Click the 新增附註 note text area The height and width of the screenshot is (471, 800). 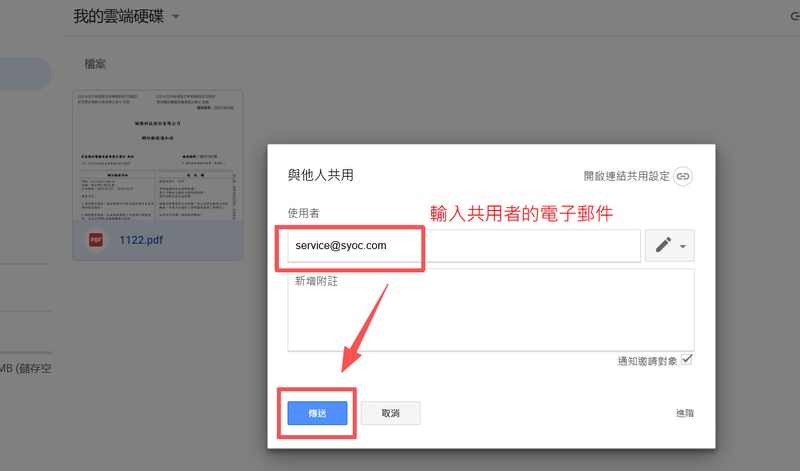(491, 310)
